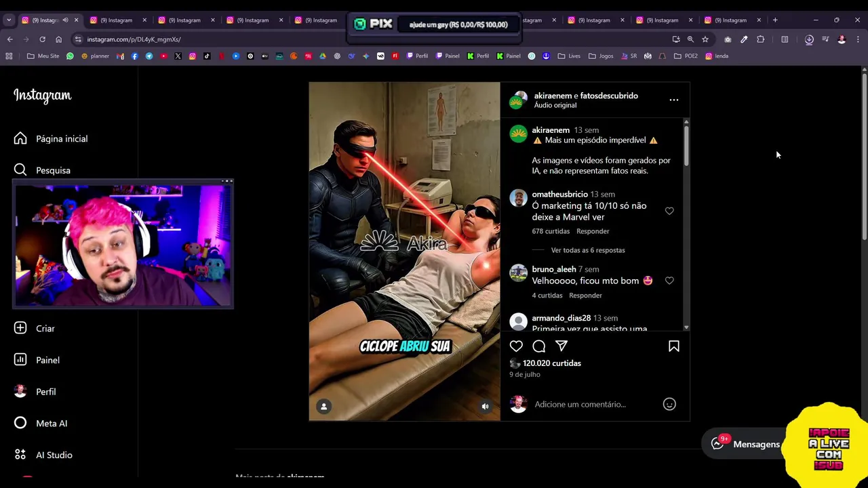Screen dimensions: 868x488
Task: Show tagged people icon on video
Action: tap(324, 407)
